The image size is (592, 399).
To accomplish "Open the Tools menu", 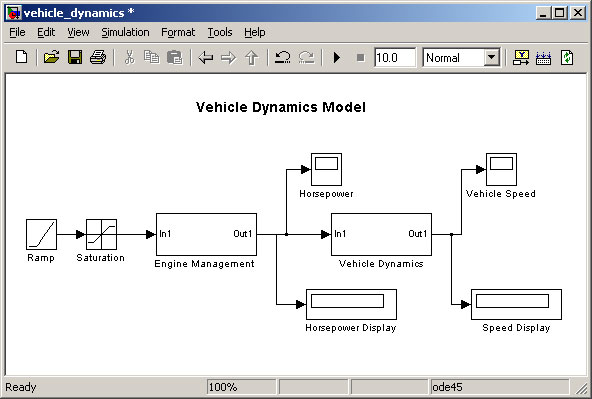I will [220, 32].
